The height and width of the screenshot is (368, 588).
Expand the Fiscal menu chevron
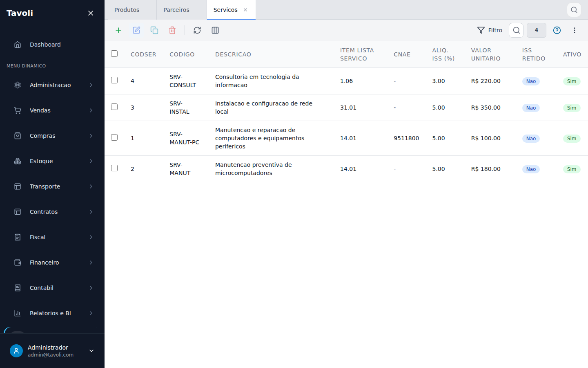(x=91, y=237)
